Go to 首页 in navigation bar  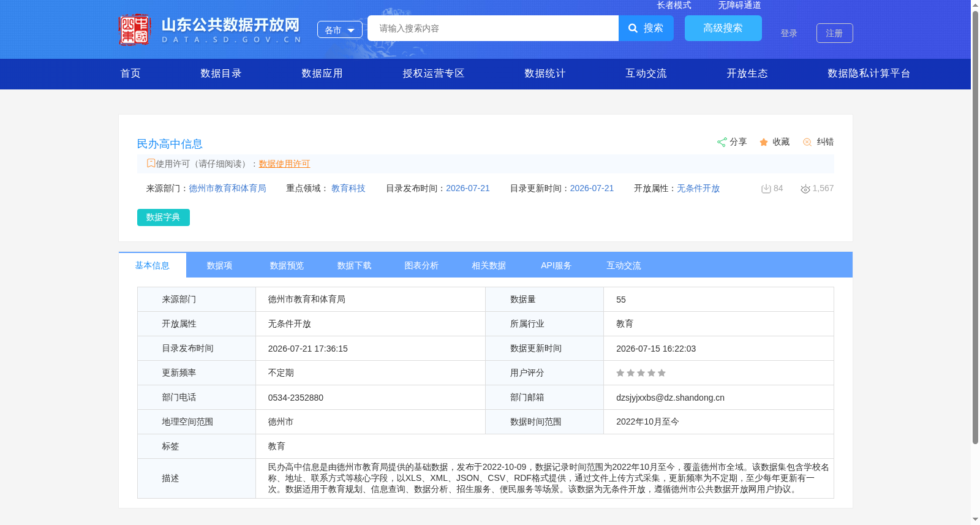130,74
